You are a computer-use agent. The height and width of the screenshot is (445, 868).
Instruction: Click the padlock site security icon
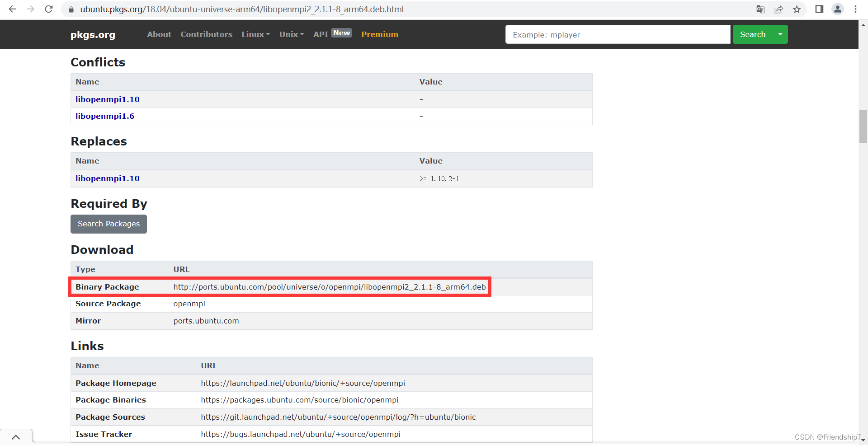pyautogui.click(x=71, y=9)
